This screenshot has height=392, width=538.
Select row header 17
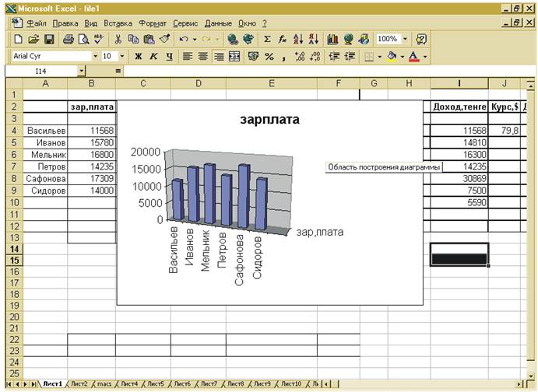tap(15, 283)
